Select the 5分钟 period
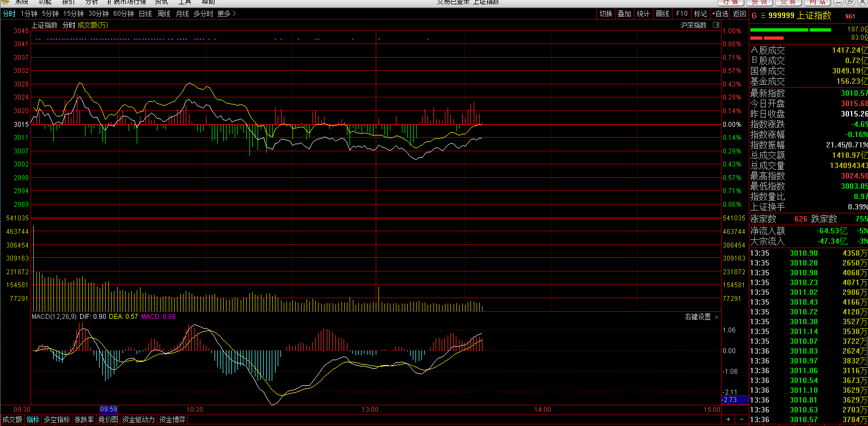Viewport: 868px width, 426px height. (50, 14)
